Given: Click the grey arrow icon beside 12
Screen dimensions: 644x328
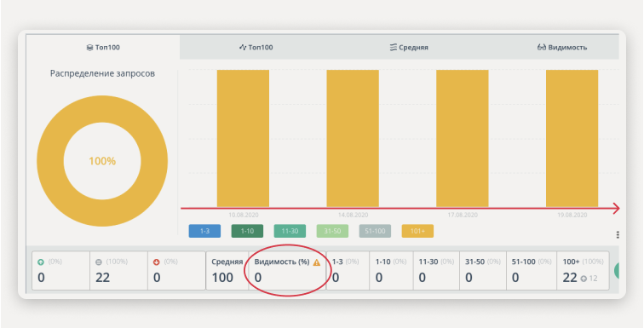Looking at the screenshot, I should pyautogui.click(x=584, y=279).
